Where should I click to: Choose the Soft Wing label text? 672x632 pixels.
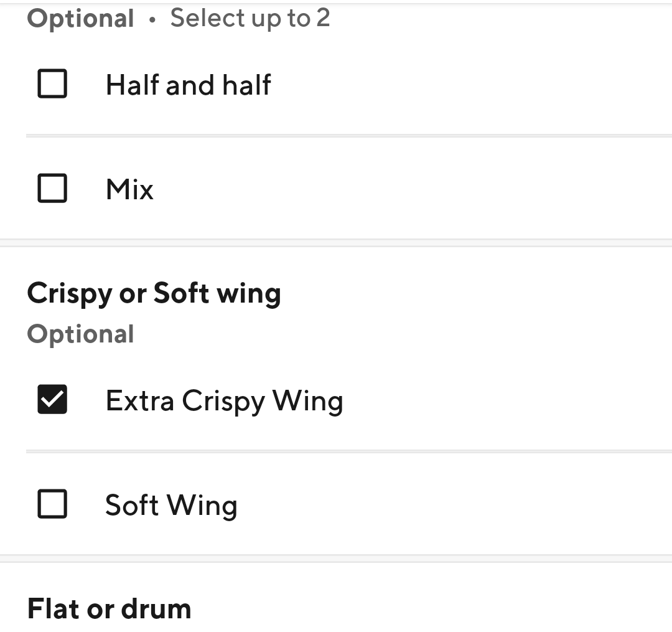(x=171, y=505)
